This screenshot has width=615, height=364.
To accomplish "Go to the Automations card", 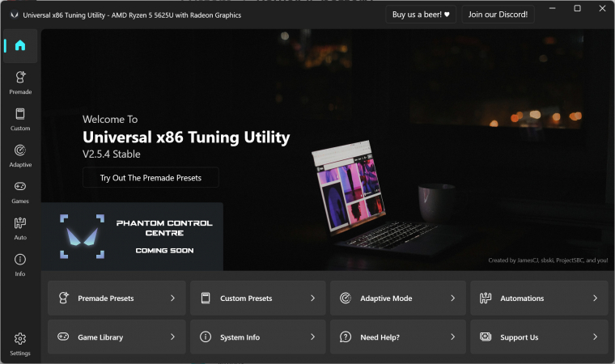I will point(538,298).
